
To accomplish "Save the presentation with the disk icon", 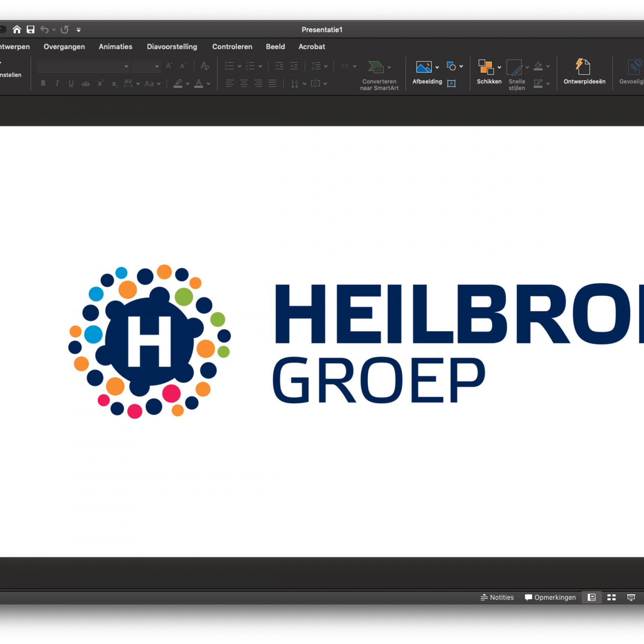I will pos(31,29).
